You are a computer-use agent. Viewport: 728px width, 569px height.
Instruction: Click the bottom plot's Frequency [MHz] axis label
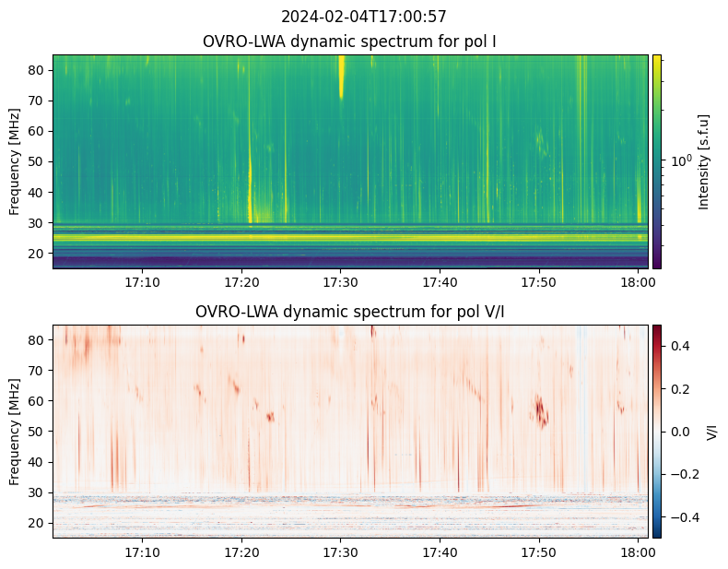click(15, 431)
